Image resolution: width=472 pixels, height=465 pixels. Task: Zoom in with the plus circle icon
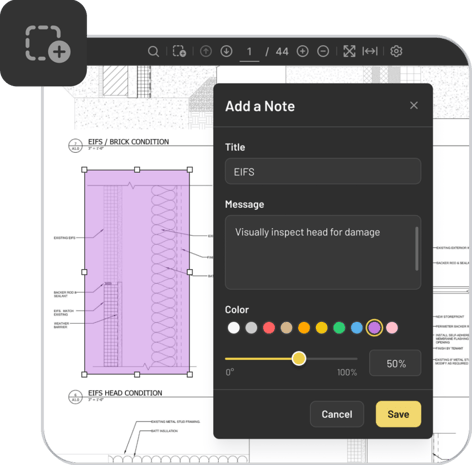(x=302, y=51)
